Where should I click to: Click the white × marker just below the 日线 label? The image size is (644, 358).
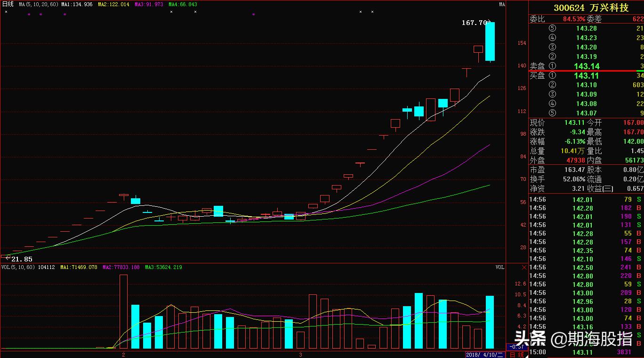pos(6,12)
